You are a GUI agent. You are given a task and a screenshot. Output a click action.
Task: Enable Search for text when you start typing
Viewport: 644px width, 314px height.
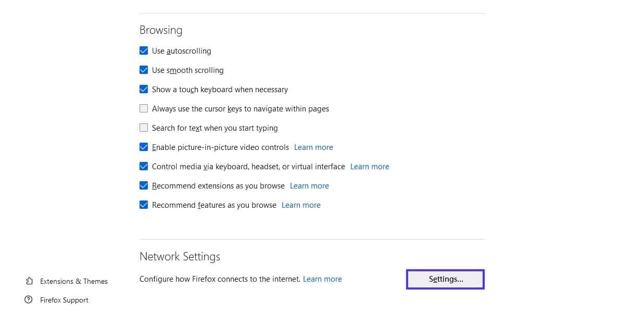[x=144, y=128]
